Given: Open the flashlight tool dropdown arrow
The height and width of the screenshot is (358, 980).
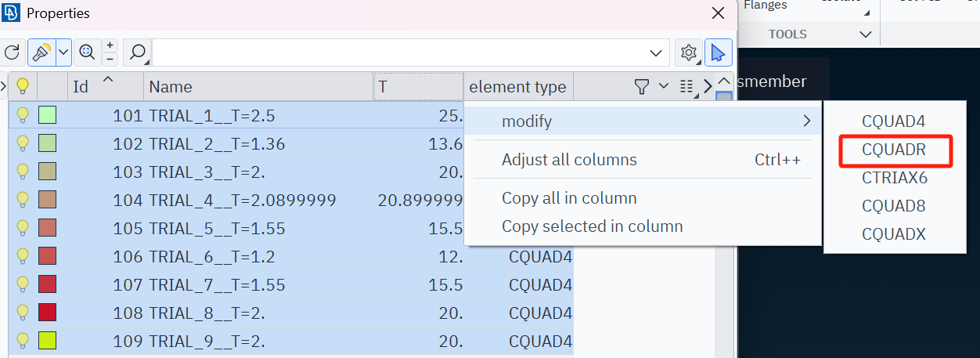Looking at the screenshot, I should [x=63, y=52].
